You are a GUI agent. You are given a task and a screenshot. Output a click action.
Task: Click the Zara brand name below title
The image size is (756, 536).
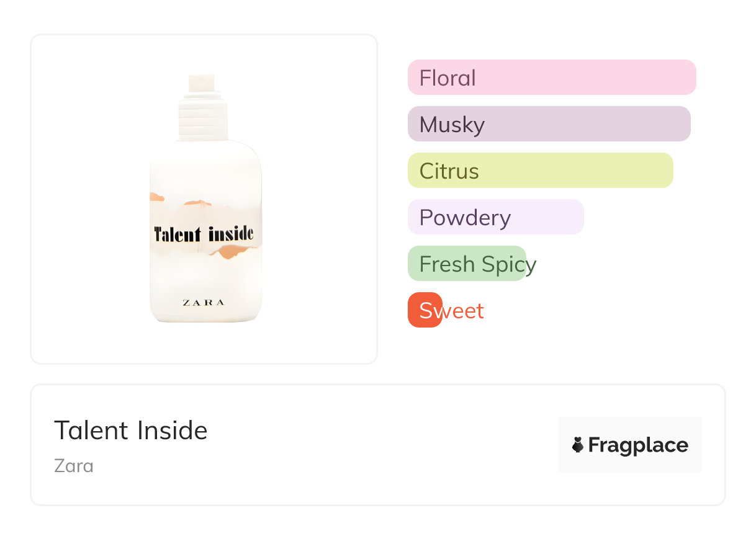click(74, 466)
